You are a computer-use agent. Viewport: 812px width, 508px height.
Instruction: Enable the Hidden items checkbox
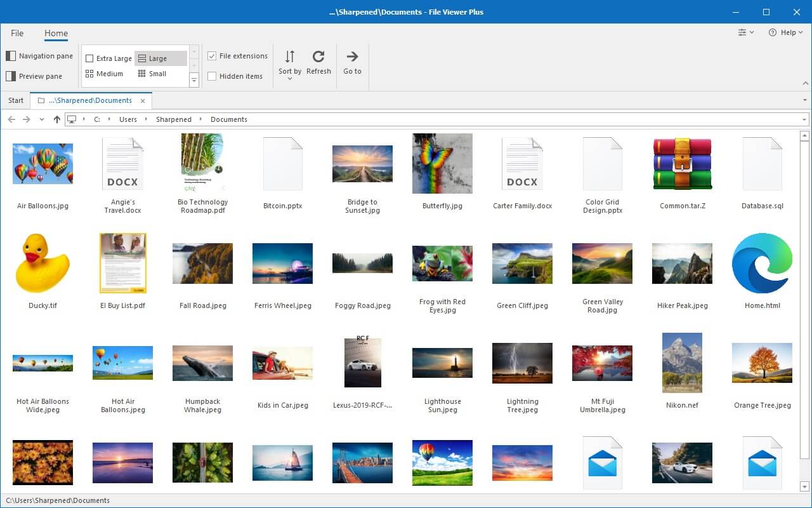(x=212, y=76)
